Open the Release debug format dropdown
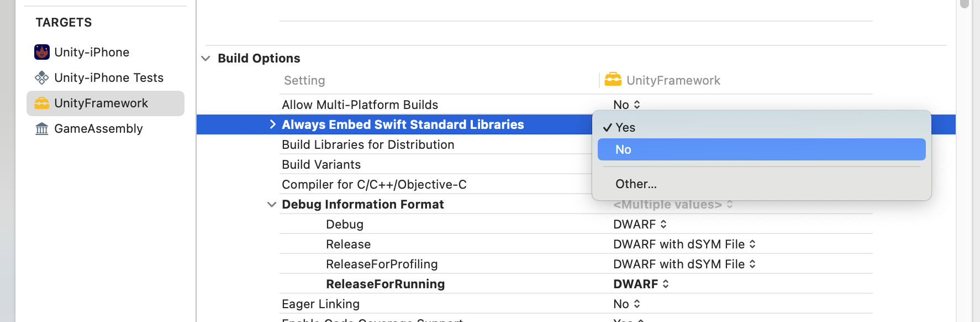Screen dimensions: 980x322 (684, 244)
